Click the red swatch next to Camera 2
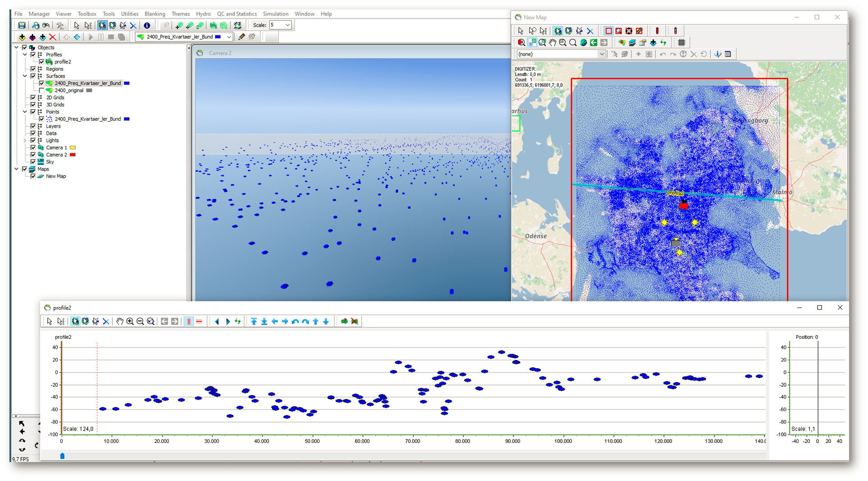The image size is (868, 481). click(x=73, y=155)
